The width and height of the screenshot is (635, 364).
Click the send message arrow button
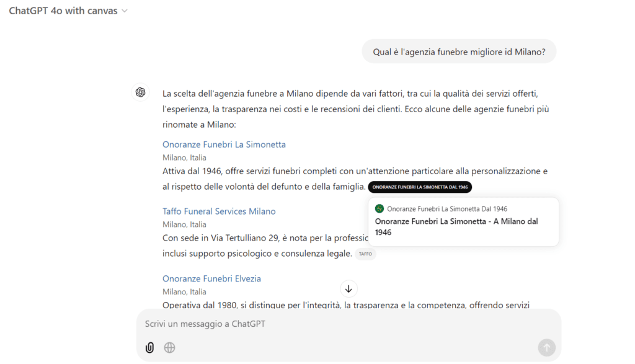(546, 347)
